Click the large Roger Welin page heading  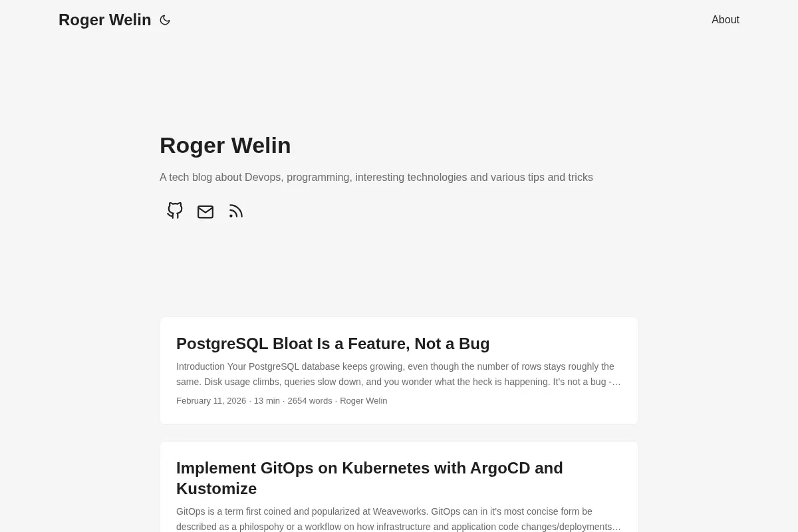225,145
